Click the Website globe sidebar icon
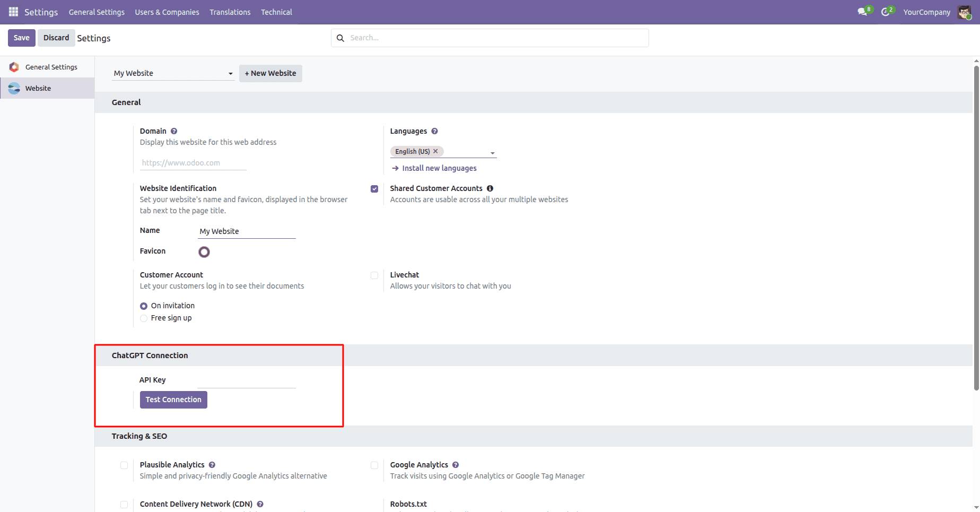Viewport: 980px width, 512px height. (x=14, y=88)
